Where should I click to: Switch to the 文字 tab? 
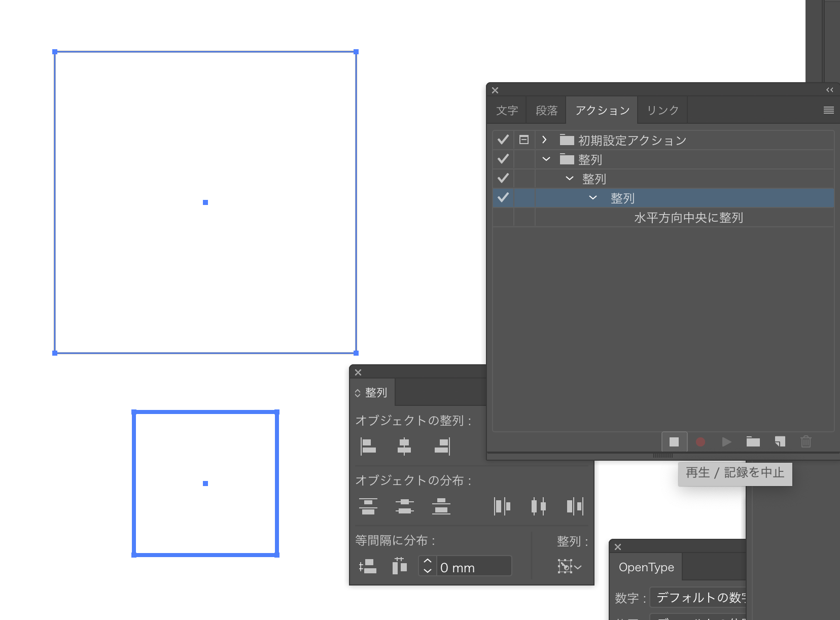(x=507, y=110)
